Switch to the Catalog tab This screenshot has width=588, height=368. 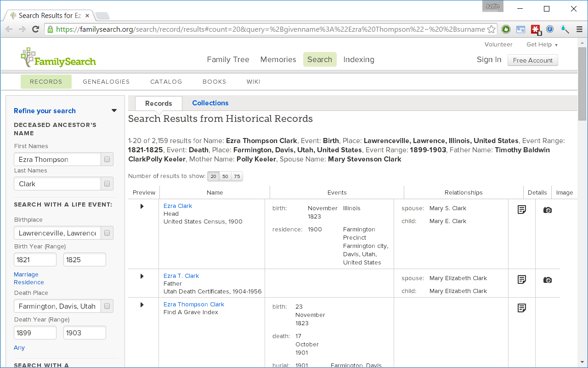click(166, 82)
